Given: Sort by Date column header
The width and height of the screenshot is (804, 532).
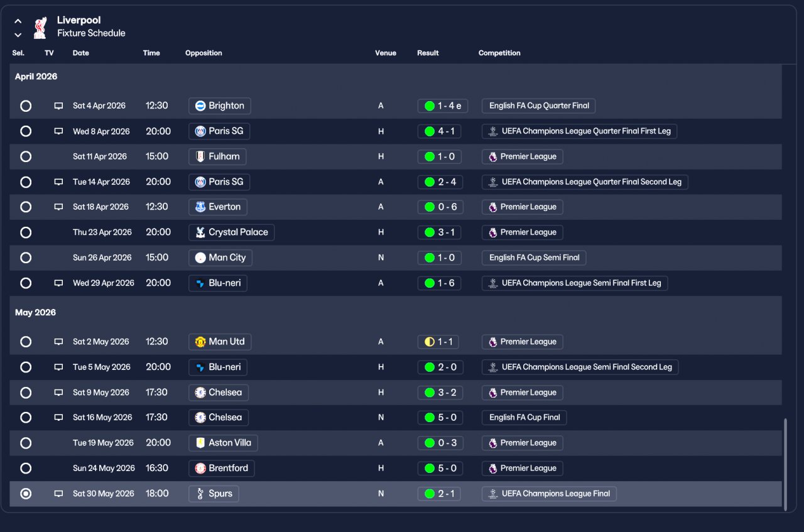Looking at the screenshot, I should click(81, 53).
